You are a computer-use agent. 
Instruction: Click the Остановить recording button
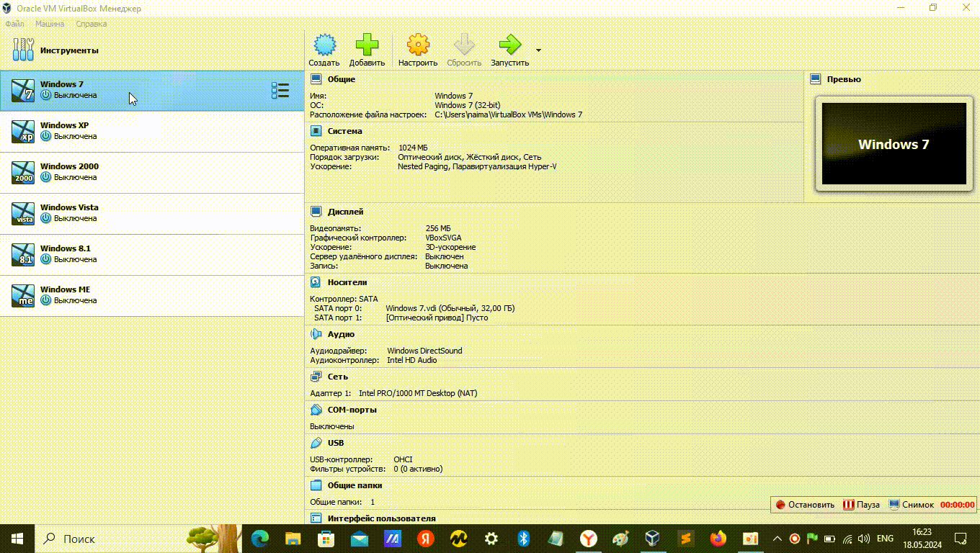click(805, 505)
